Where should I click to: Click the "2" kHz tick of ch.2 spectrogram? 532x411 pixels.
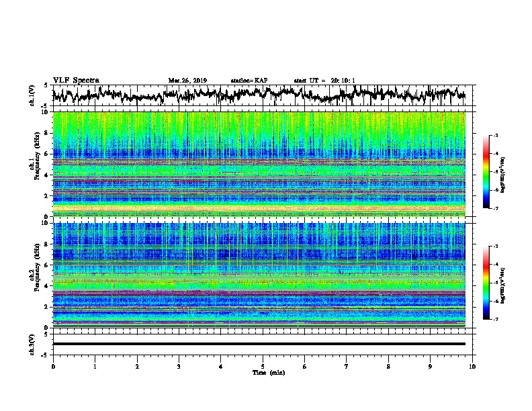46,306
